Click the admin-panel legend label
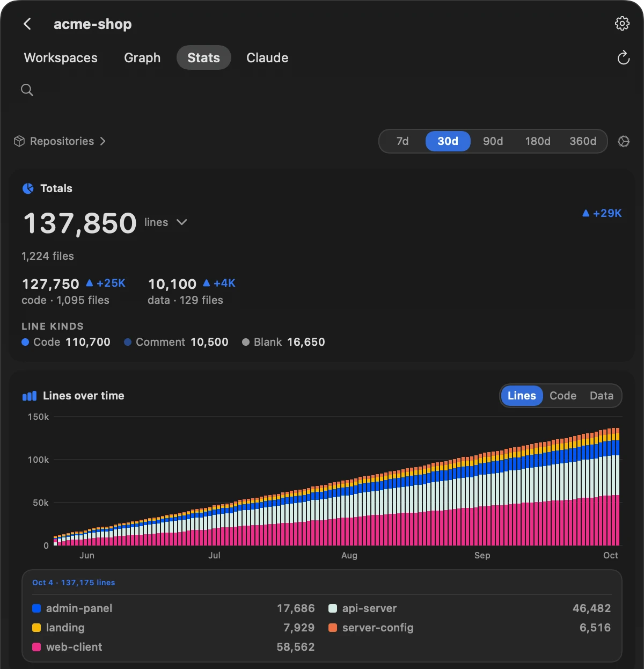Screen dimensions: 644x669 (79, 608)
